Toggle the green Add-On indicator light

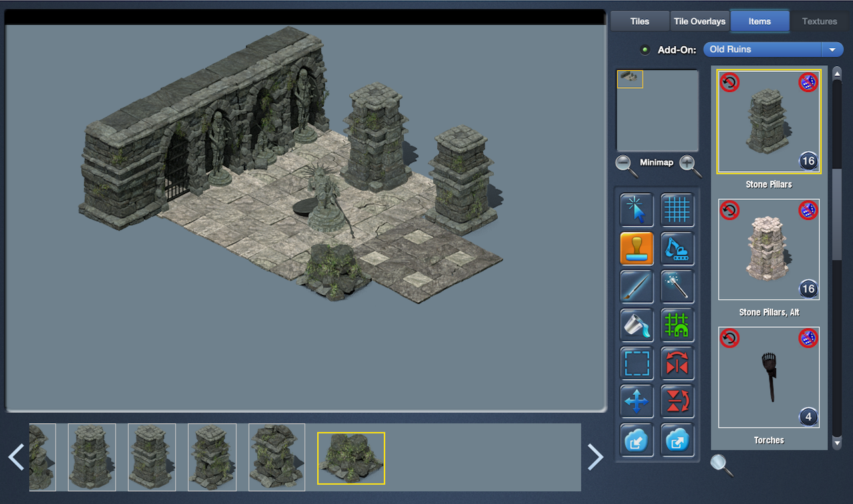point(644,50)
